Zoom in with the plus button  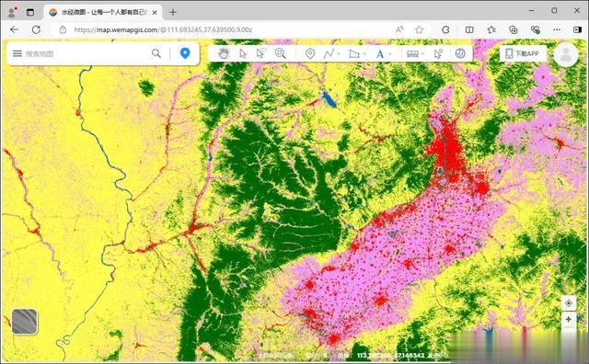click(569, 319)
